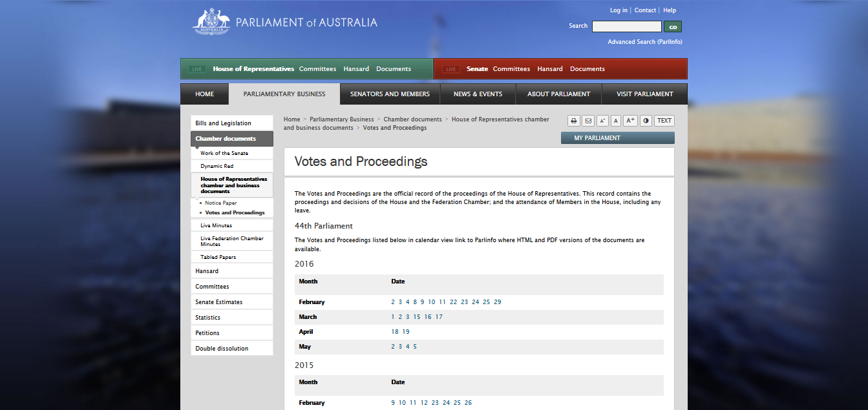Open the VISIT PARLIAMENT tab
Image resolution: width=868 pixels, height=410 pixels.
click(x=645, y=94)
